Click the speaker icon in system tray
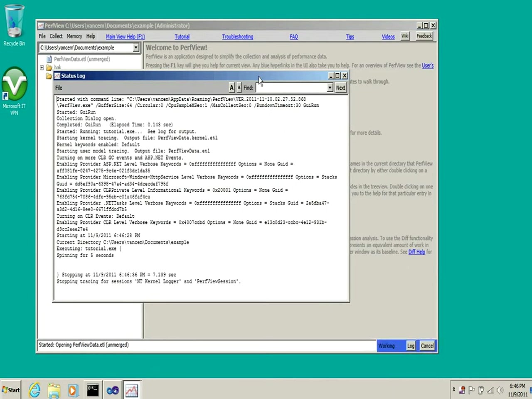The width and height of the screenshot is (532, 399). [x=500, y=389]
